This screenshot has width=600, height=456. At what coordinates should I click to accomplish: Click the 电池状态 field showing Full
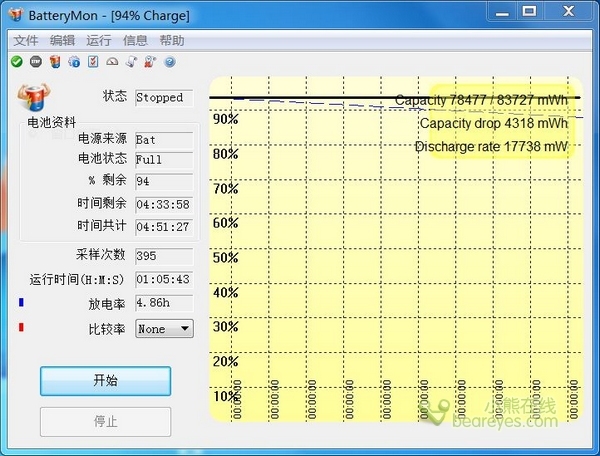pos(164,160)
